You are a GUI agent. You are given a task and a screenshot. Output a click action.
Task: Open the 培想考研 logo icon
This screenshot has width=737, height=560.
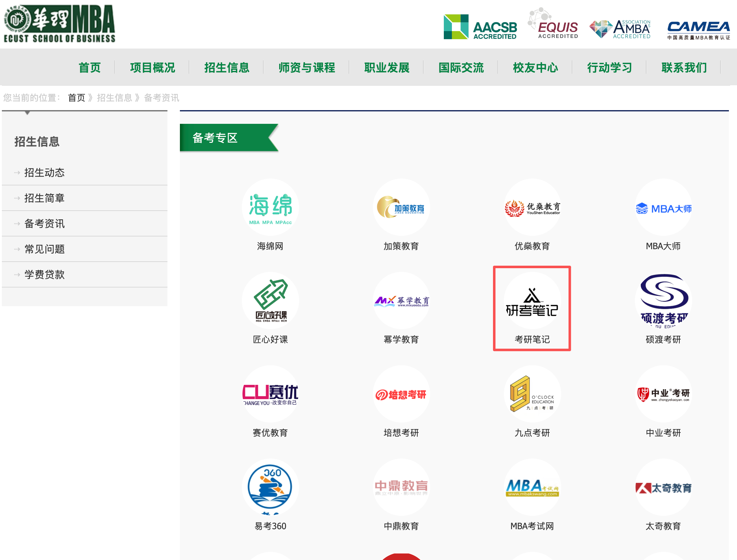pyautogui.click(x=401, y=394)
